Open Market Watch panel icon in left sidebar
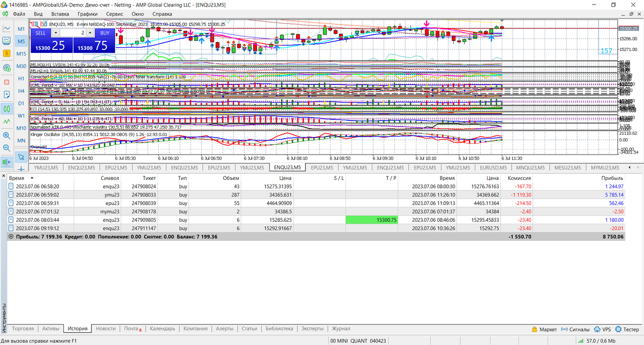This screenshot has height=345, width=644. [7, 28]
